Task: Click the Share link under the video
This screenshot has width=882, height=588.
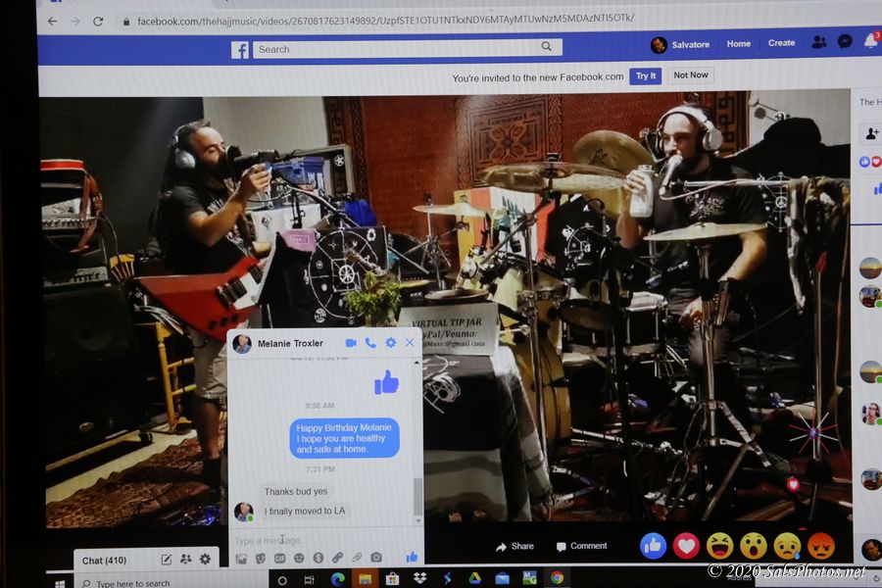Action: pos(515,546)
